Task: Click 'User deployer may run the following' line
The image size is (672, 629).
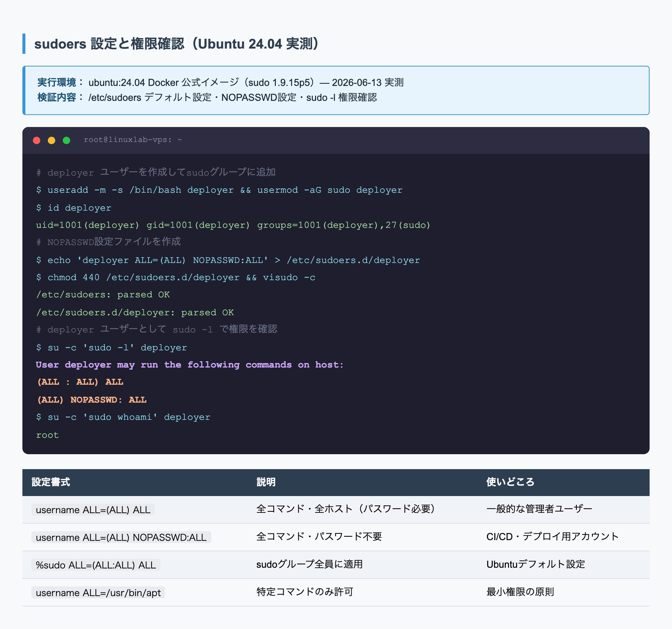Action: (190, 365)
